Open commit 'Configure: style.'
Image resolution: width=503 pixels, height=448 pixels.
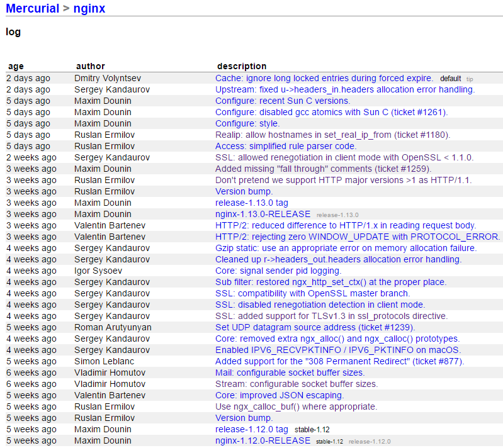point(247,123)
